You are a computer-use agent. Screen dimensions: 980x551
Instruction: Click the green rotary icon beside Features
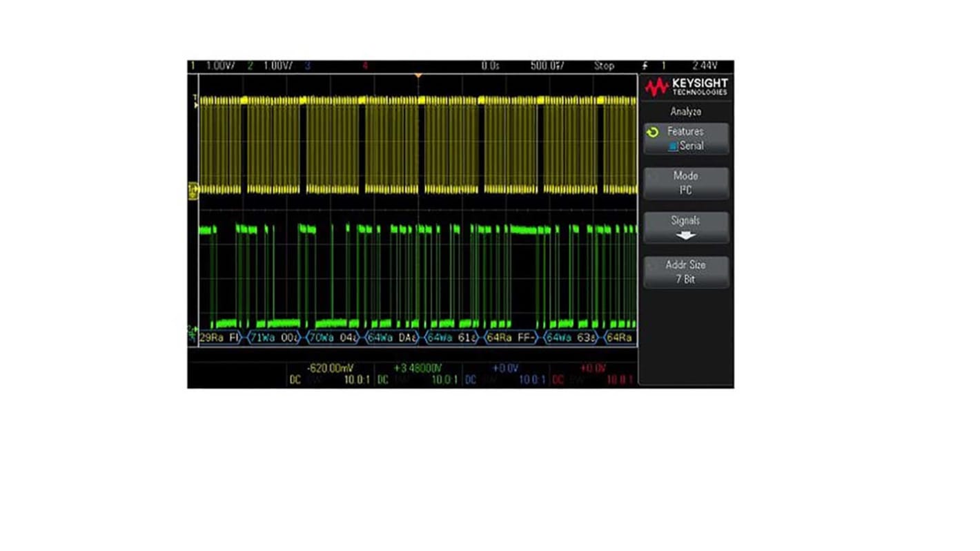(653, 132)
